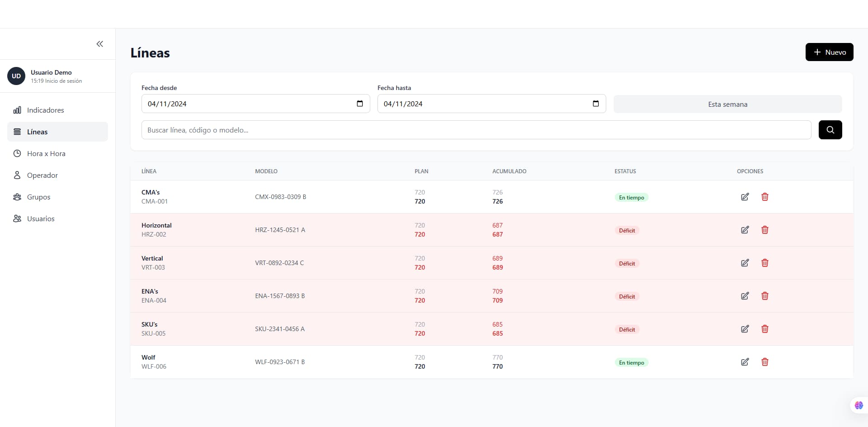
Task: Open the Fecha desde calendar picker
Action: (x=360, y=104)
